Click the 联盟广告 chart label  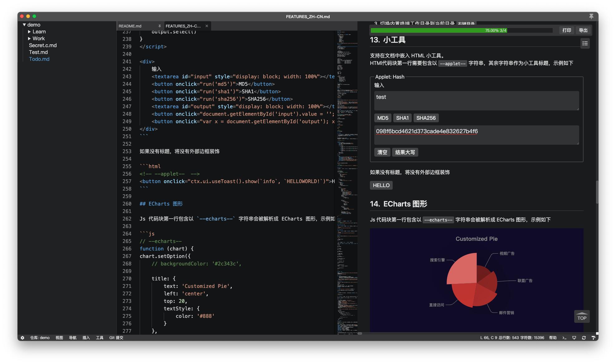[x=525, y=281]
